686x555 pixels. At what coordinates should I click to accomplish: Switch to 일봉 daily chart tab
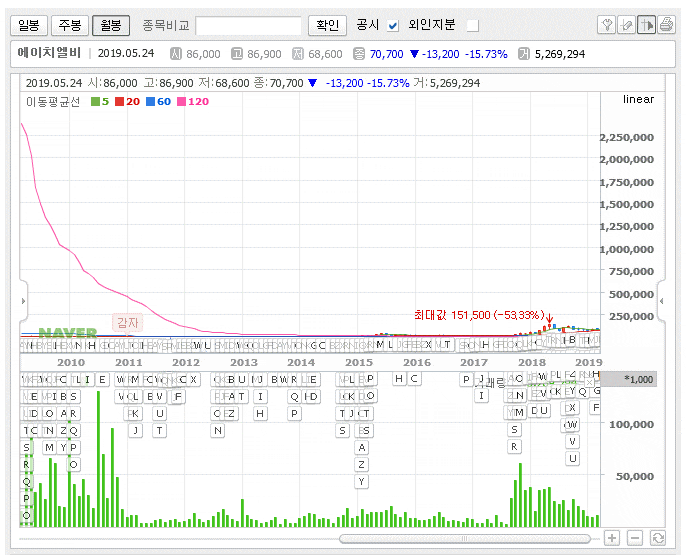click(29, 25)
